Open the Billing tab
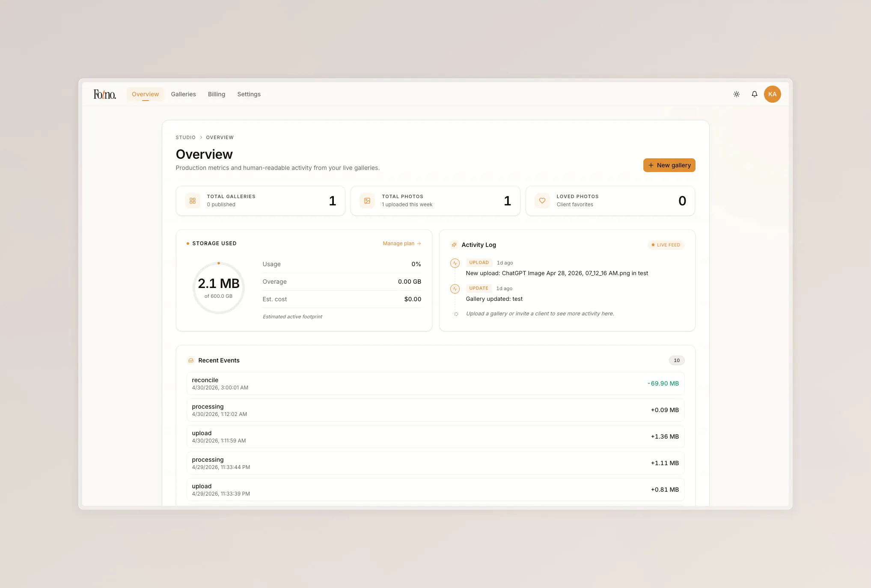The height and width of the screenshot is (588, 871). pyautogui.click(x=217, y=94)
